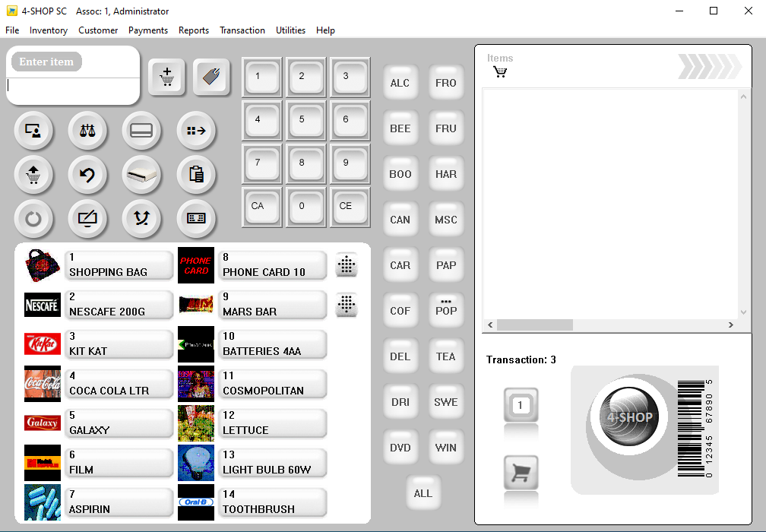Screen dimensions: 766x532
Task: Click the split arrows icon button
Action: [x=141, y=218]
